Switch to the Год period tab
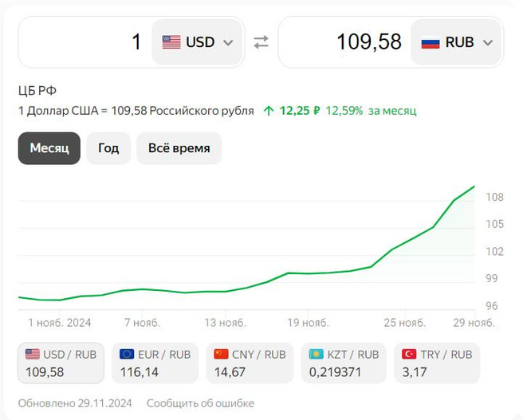 [108, 148]
